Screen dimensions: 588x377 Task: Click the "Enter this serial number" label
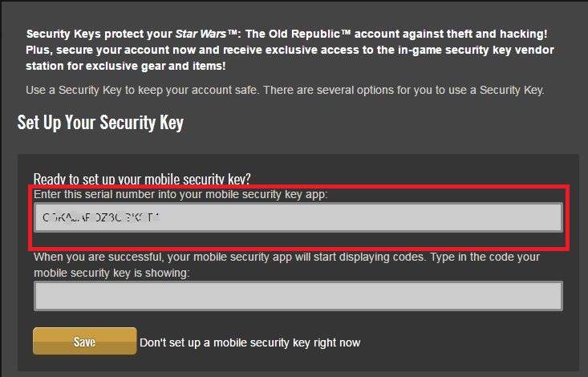pos(180,194)
